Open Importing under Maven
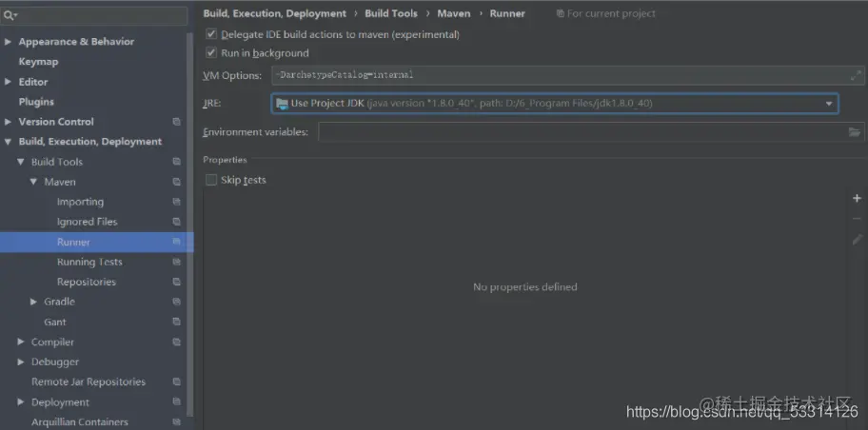This screenshot has width=868, height=430. (80, 202)
